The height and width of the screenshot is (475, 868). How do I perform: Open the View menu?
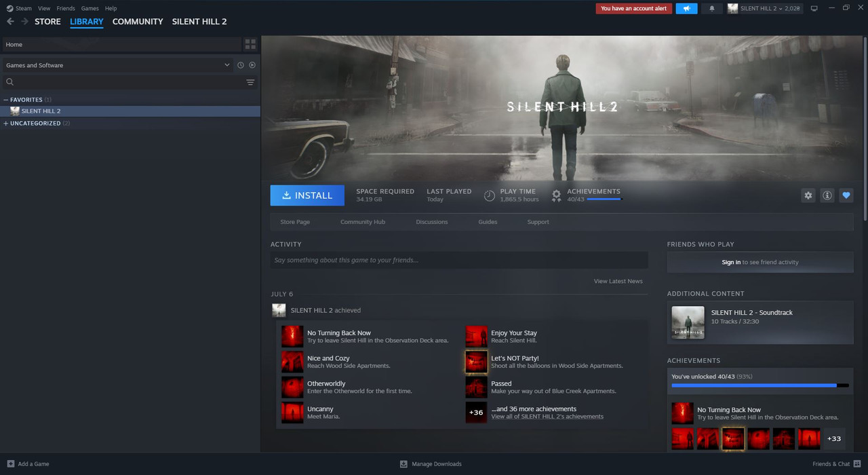tap(44, 8)
